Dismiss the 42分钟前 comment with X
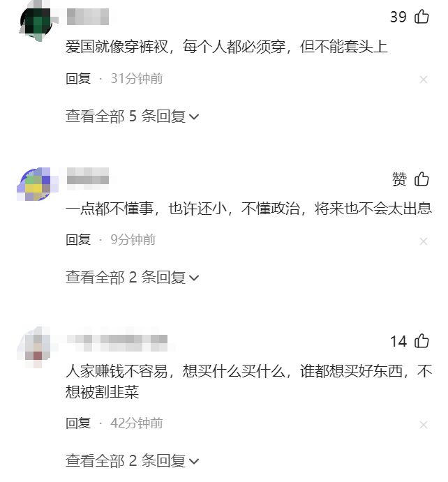Screen dimensions: 448x482 point(424,425)
